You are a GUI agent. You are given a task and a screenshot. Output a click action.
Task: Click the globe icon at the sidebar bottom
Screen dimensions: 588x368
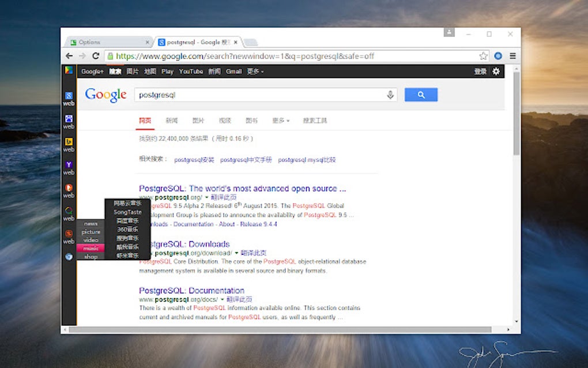point(68,256)
